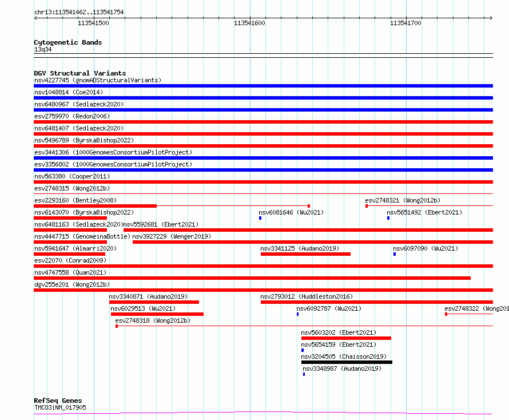Click esv3356802 (1000GenomesConsortiumPilotProject) label
509x420 pixels.
click(x=113, y=164)
